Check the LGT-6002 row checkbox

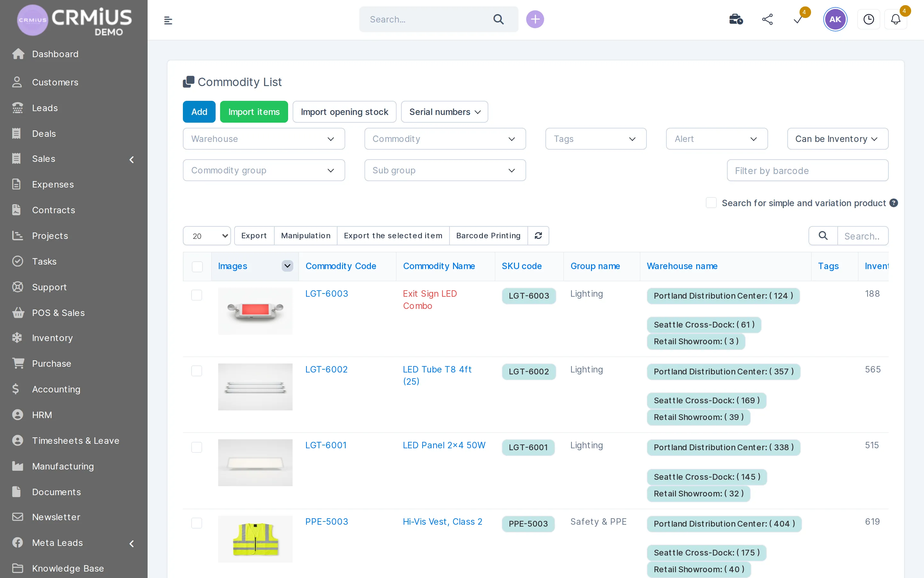point(197,371)
